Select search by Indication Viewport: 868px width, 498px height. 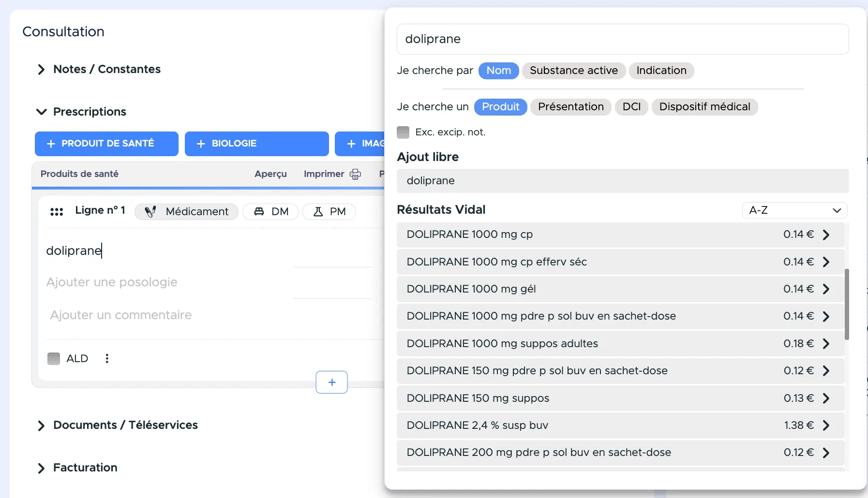click(661, 71)
